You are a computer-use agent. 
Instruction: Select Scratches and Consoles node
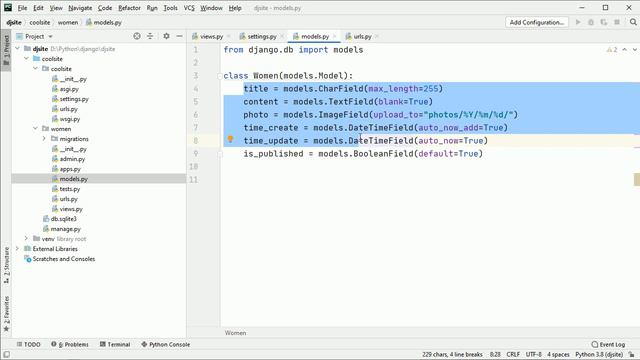[64, 259]
